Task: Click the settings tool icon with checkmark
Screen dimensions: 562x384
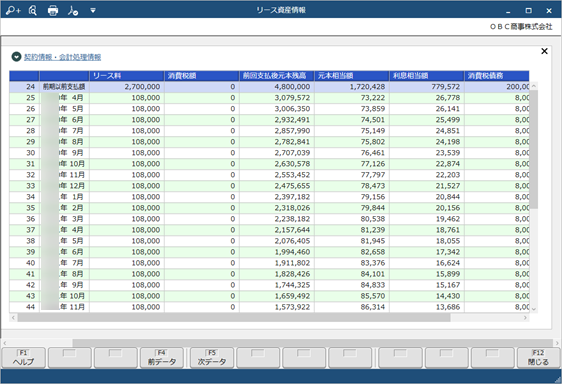Action: [73, 10]
